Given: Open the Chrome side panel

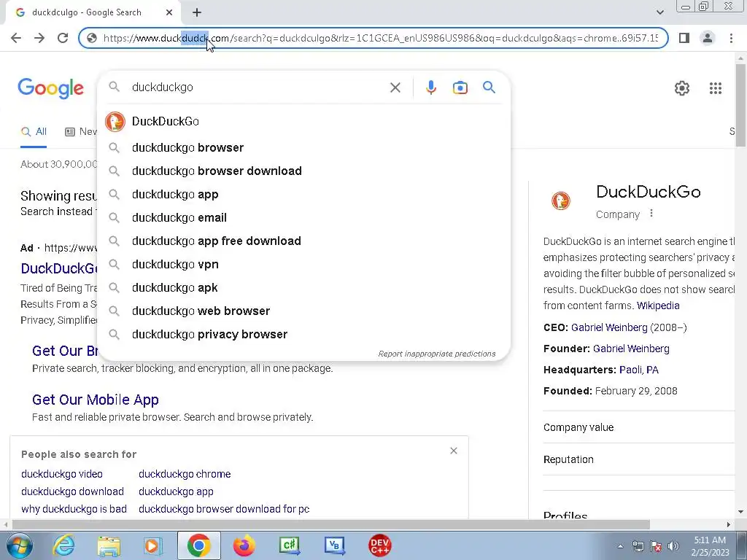Looking at the screenshot, I should 684,38.
